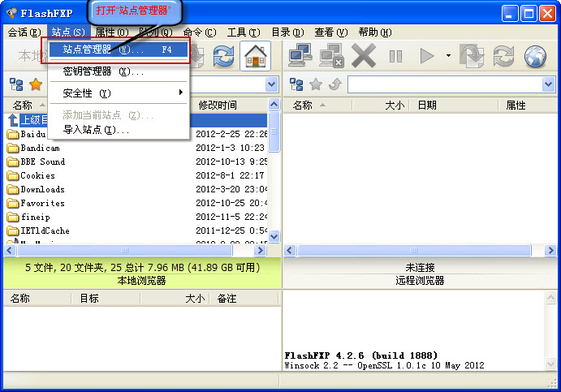Select the Downloads folder
Viewport: 561px width, 392px height.
coord(42,189)
